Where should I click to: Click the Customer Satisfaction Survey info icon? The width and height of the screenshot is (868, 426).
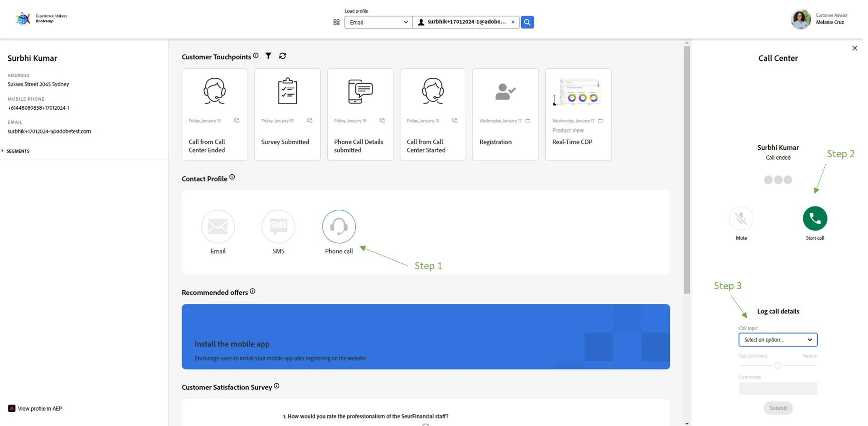[x=277, y=386]
